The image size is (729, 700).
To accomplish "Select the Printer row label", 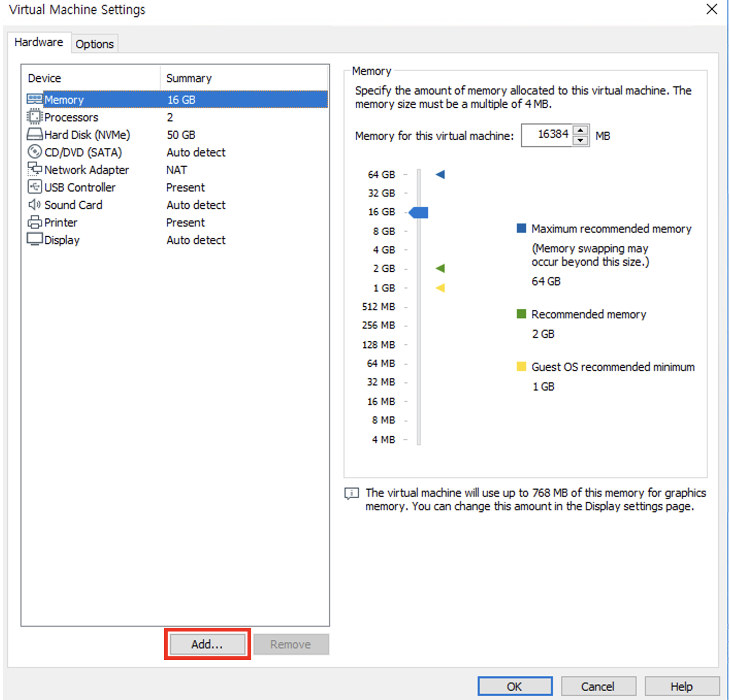I will pos(61,222).
